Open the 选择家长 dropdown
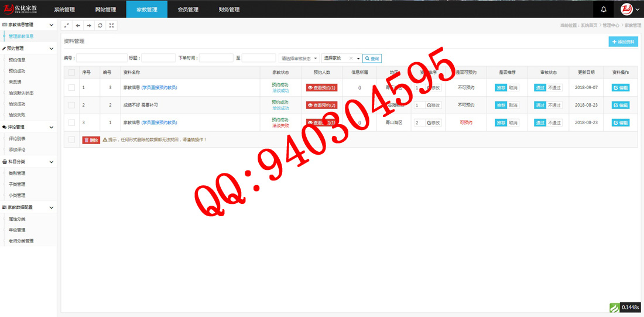Image resolution: width=644 pixels, height=317 pixels. [x=341, y=59]
